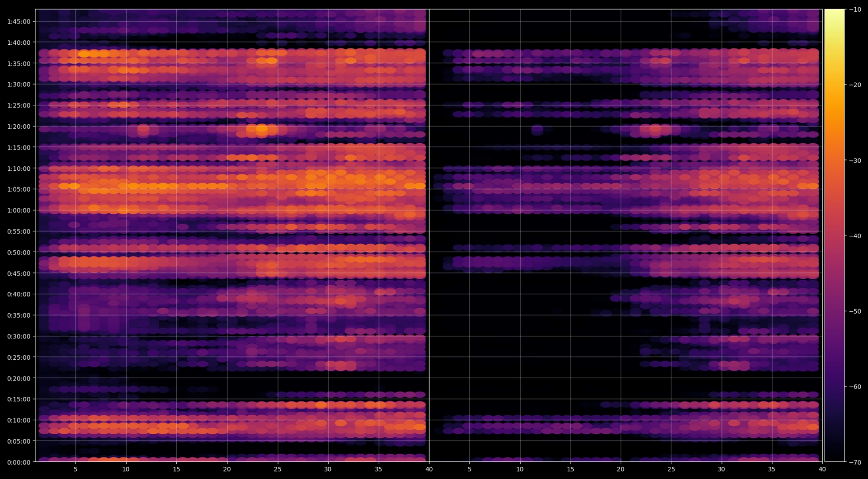Viewport: 868px width, 479px height.
Task: Click the 0:05:00 time tick label
Action: (19, 441)
